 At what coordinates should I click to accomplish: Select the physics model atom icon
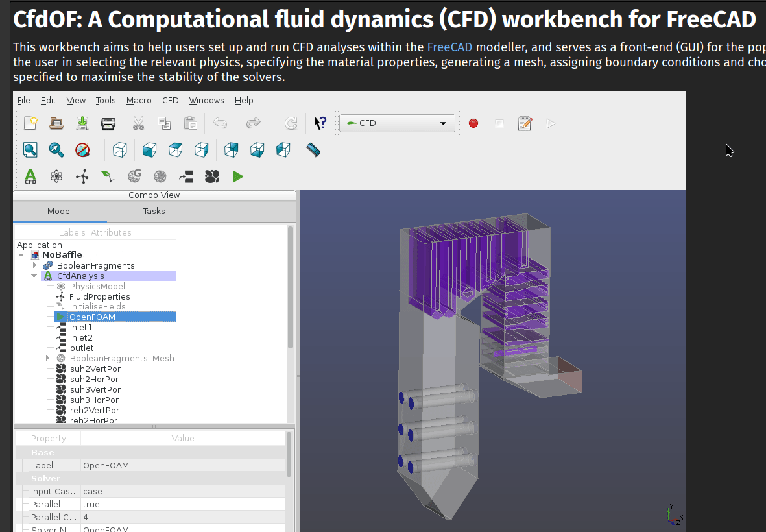pyautogui.click(x=56, y=176)
